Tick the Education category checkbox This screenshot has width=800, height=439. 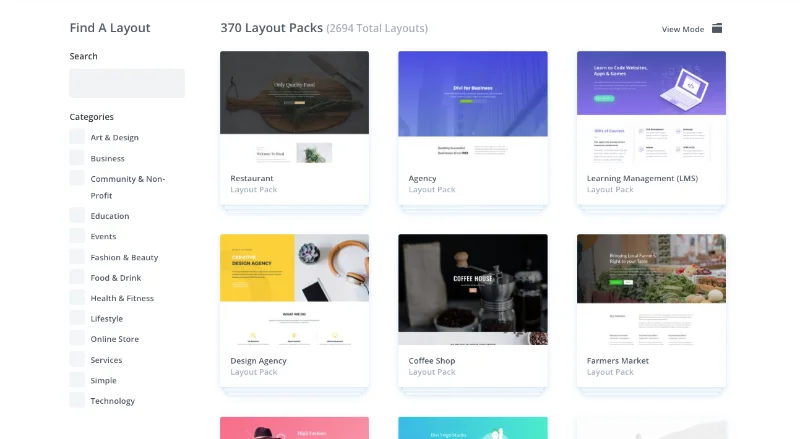77,215
